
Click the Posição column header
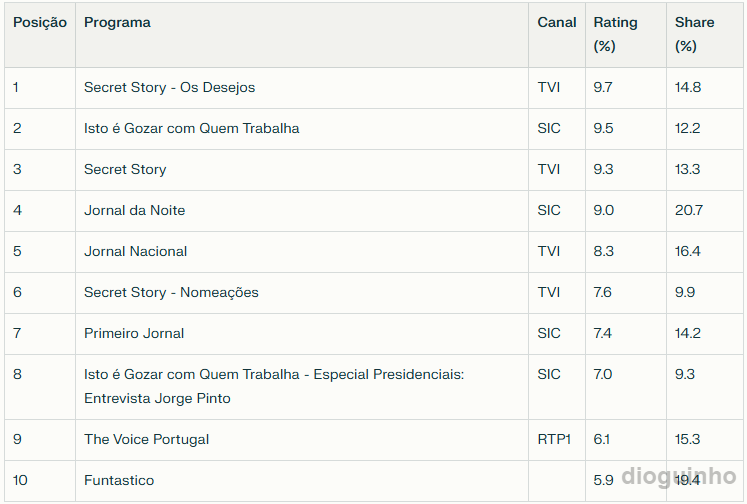40,22
